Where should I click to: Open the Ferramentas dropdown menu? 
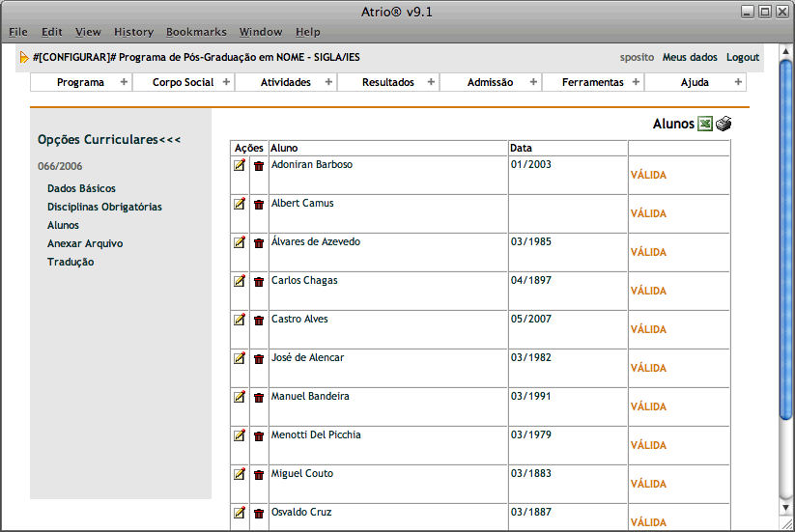tap(592, 82)
